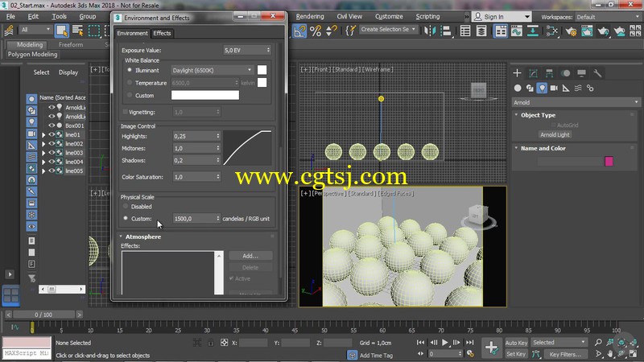This screenshot has width=644, height=362.
Task: Expand the line004 tree item
Action: [43, 162]
